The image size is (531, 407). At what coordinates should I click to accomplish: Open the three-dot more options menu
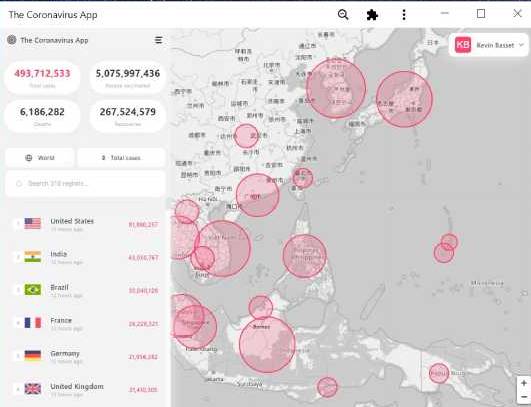coord(404,15)
